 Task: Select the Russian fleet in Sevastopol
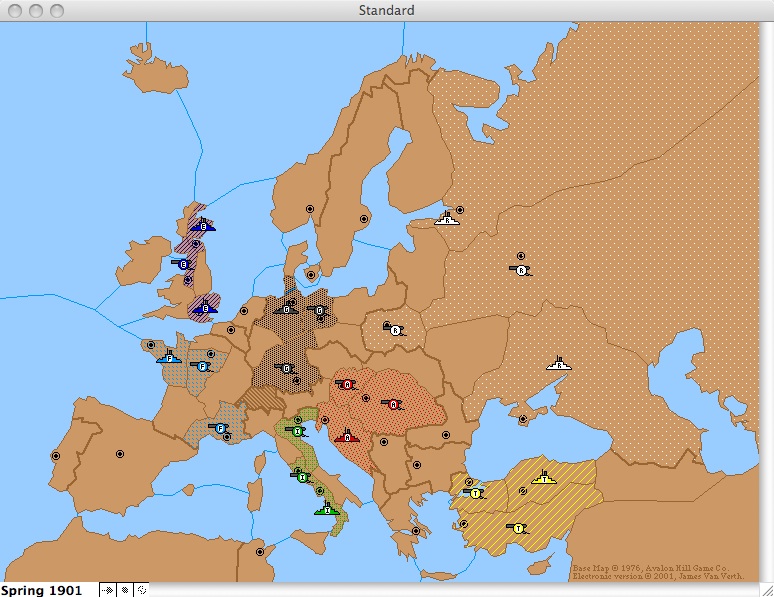(x=559, y=364)
